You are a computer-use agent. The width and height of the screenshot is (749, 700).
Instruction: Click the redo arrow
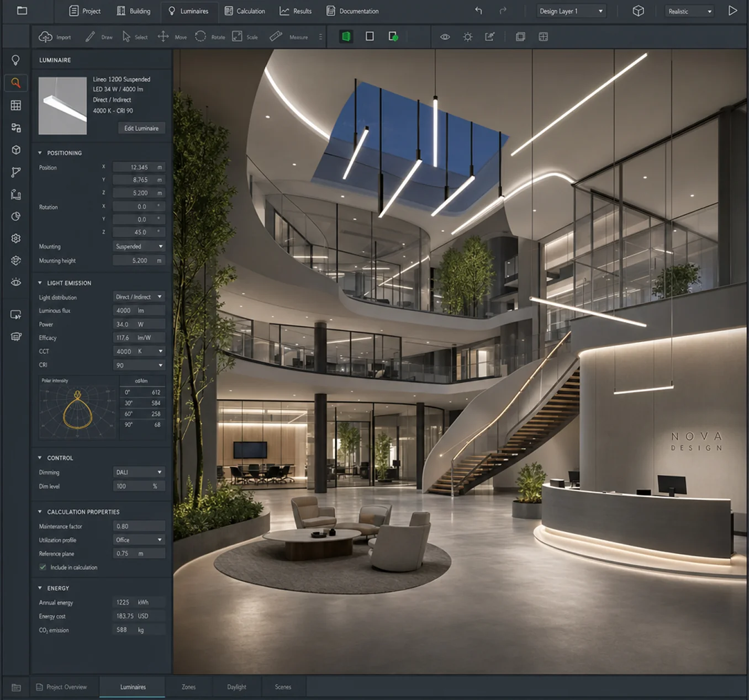pyautogui.click(x=503, y=10)
